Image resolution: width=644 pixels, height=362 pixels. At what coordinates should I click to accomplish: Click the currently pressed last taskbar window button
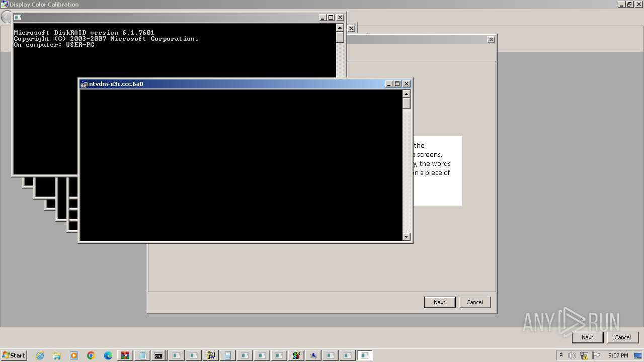[x=364, y=355]
